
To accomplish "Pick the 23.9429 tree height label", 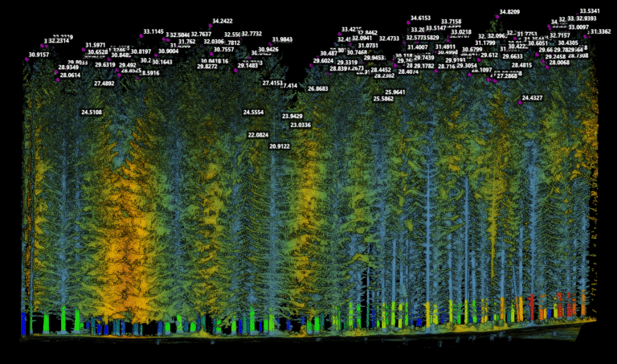I will pos(292,116).
